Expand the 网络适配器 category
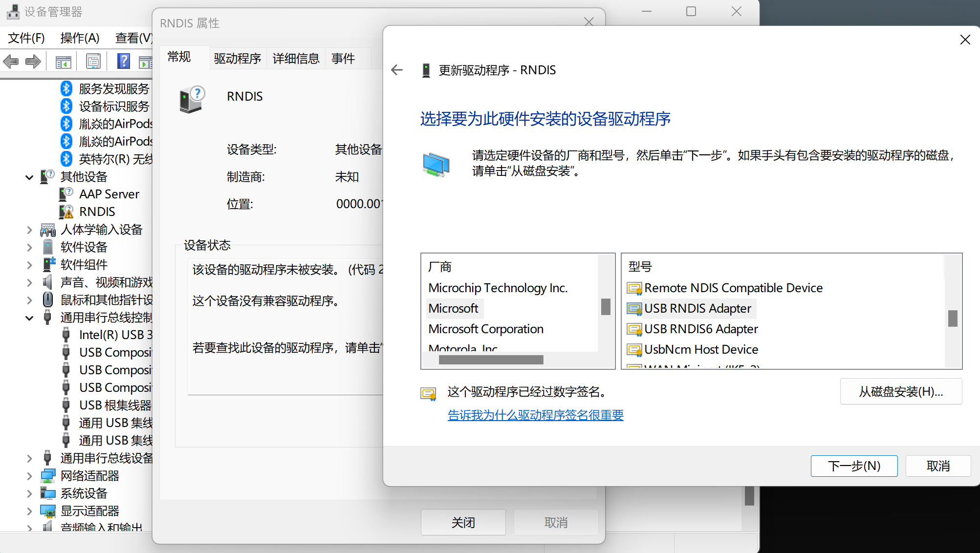 tap(29, 476)
